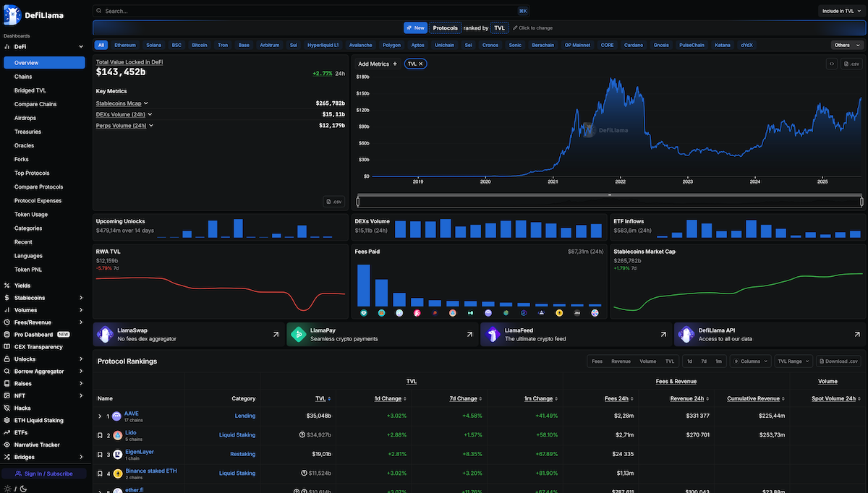868x493 pixels.
Task: Open LlamaPay external link arrow
Action: pyautogui.click(x=469, y=335)
